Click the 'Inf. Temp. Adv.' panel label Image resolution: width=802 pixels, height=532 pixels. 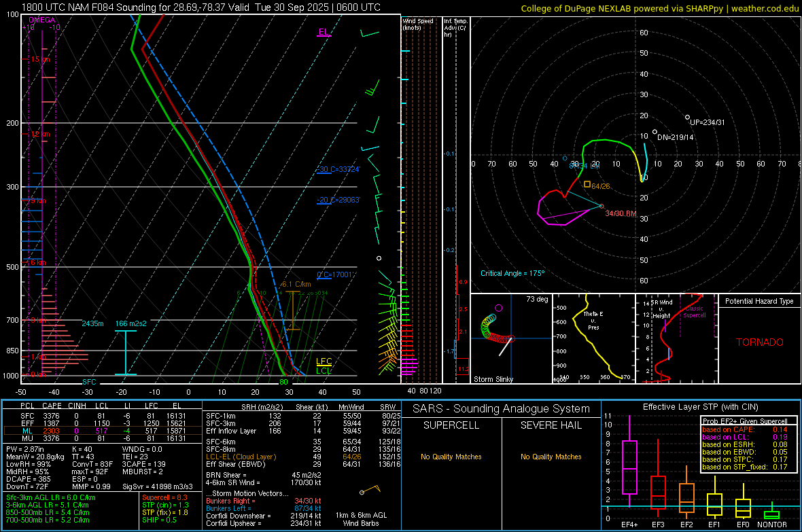tap(455, 28)
